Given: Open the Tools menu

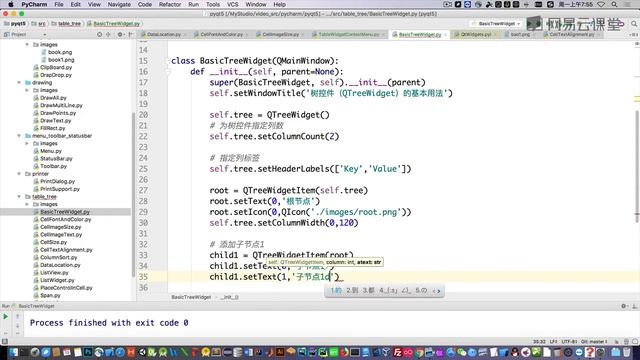Looking at the screenshot, I should (x=213, y=4).
